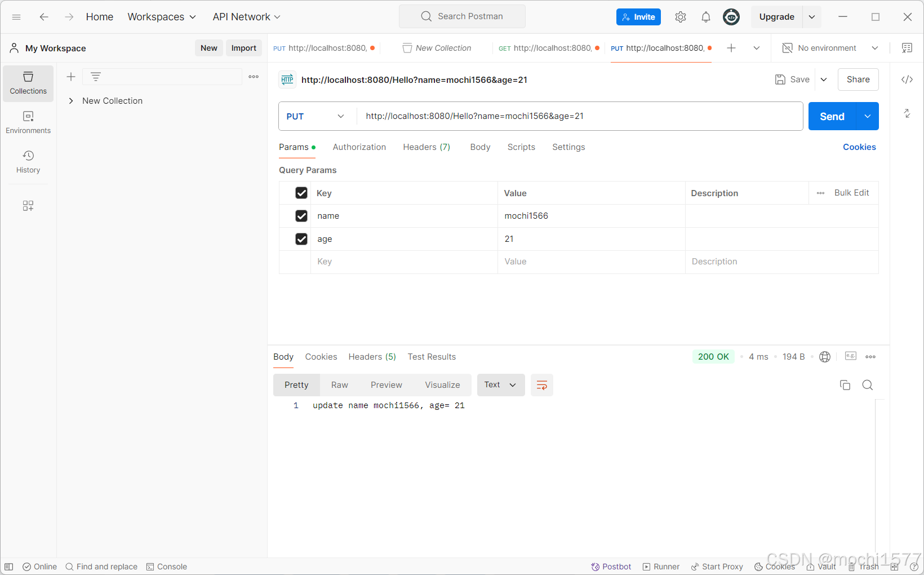924x575 pixels.
Task: Open network information globe icon
Action: pyautogui.click(x=825, y=357)
